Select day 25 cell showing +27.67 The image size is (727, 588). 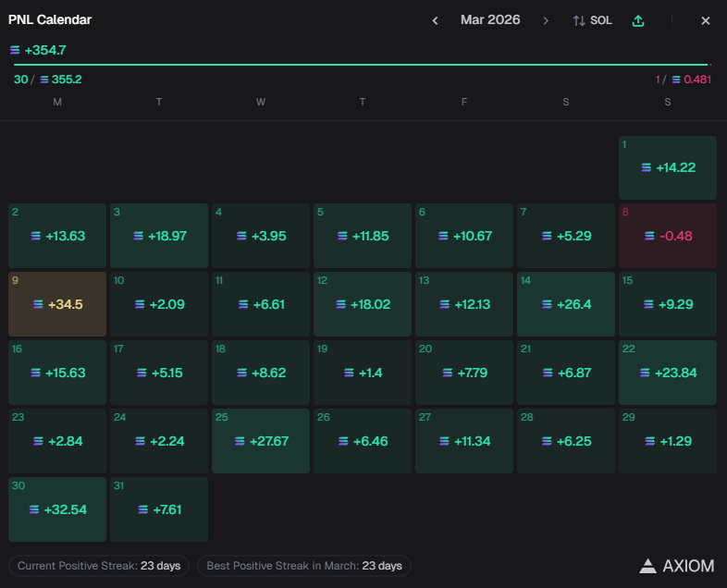[261, 441]
